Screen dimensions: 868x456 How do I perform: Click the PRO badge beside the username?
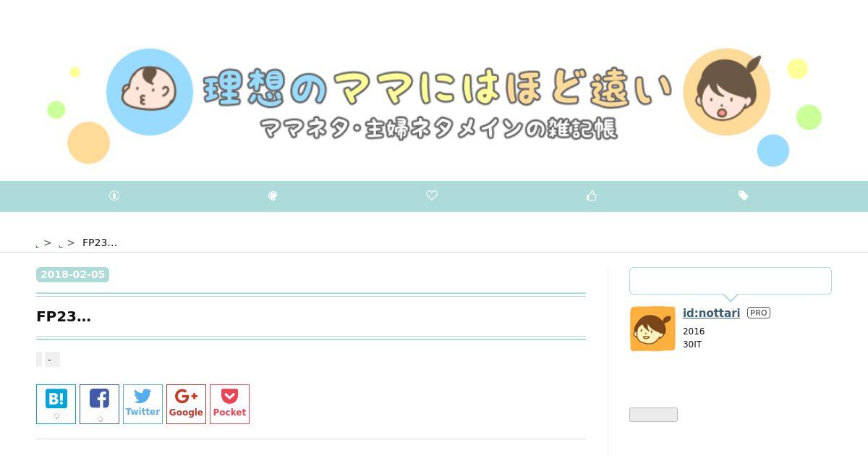pyautogui.click(x=758, y=313)
